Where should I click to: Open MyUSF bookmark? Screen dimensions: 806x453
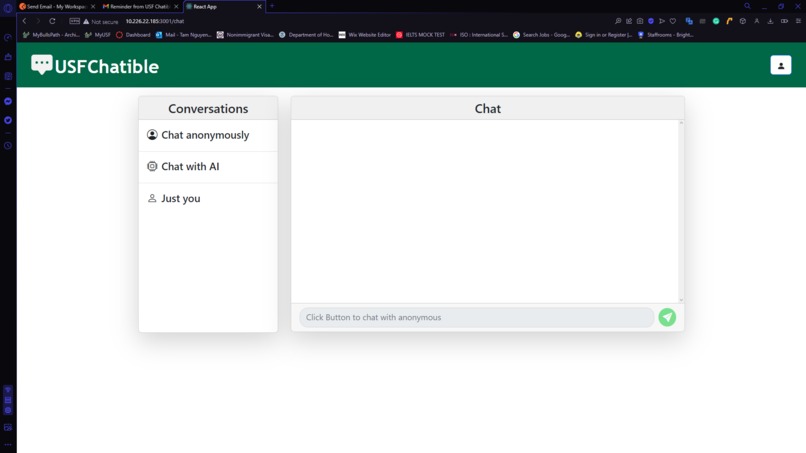tap(98, 35)
